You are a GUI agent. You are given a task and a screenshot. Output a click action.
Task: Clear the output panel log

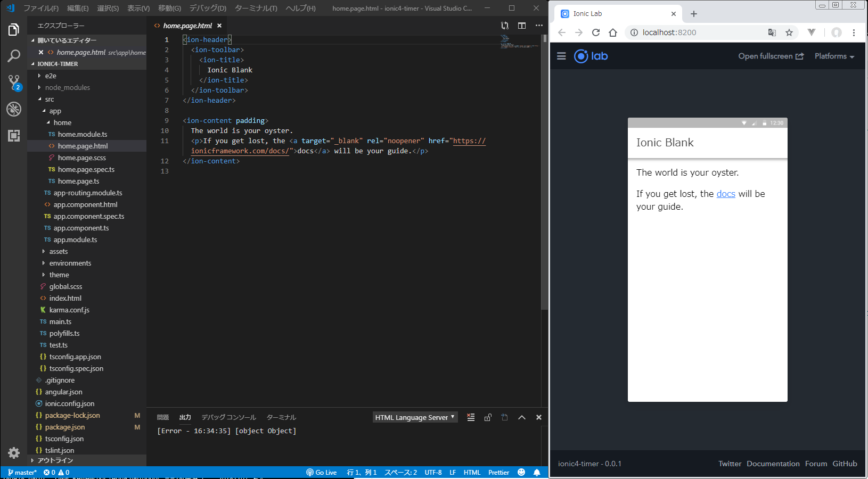[471, 417]
